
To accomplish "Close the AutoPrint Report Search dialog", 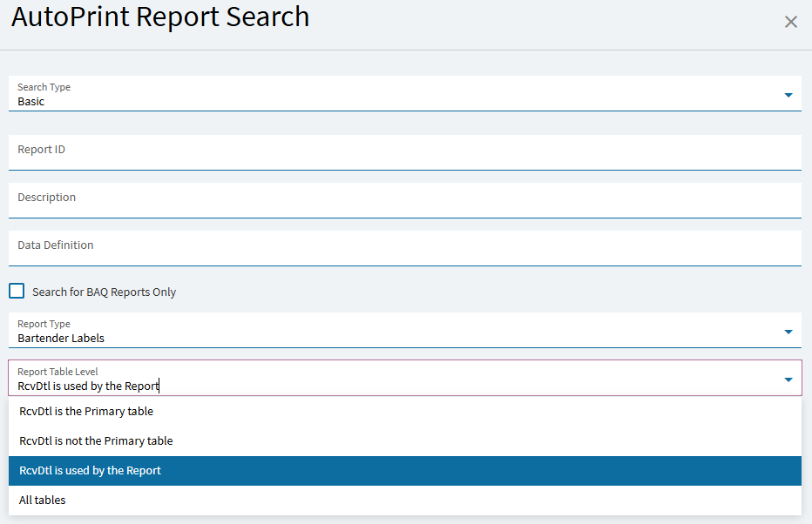I will tap(790, 22).
